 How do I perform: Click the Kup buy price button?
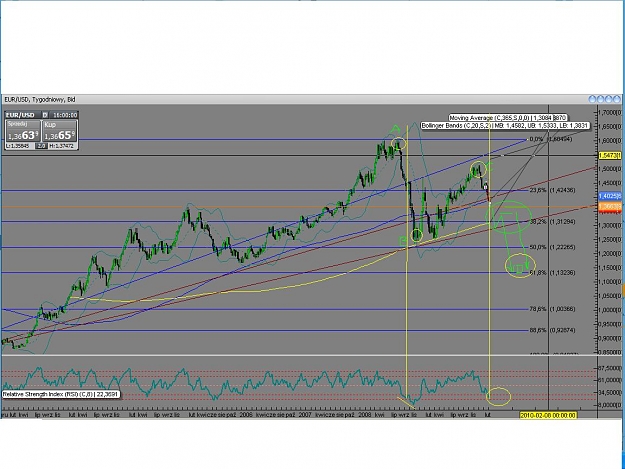click(x=59, y=131)
